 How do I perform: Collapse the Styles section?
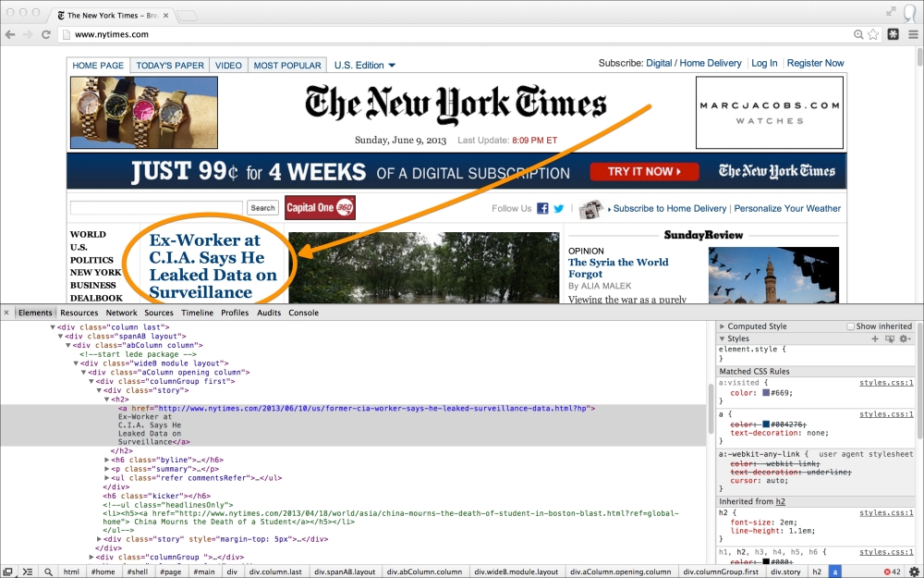722,338
